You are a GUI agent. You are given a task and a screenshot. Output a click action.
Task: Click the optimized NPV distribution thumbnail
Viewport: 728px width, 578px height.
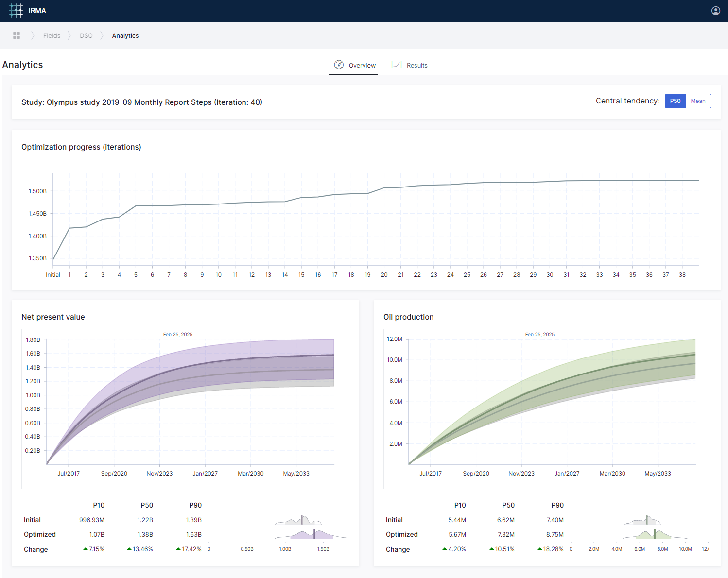(311, 535)
